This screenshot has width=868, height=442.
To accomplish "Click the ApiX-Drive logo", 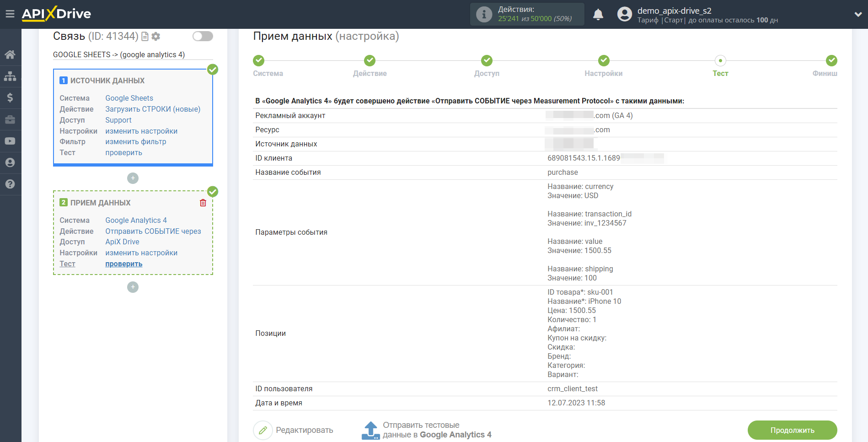I will tap(56, 14).
